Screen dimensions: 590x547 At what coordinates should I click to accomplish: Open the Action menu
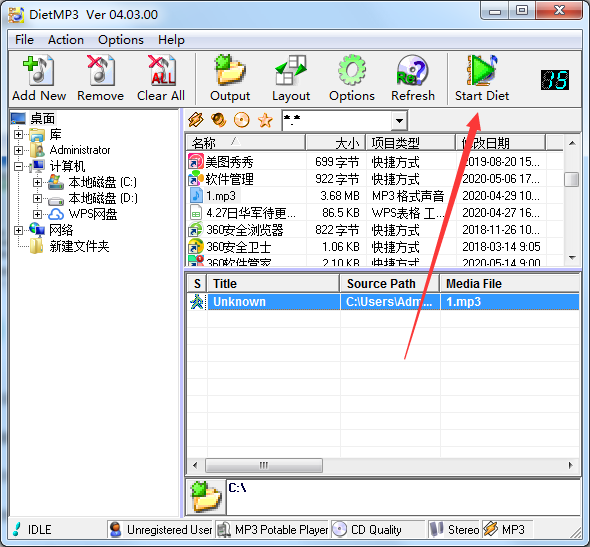point(66,40)
